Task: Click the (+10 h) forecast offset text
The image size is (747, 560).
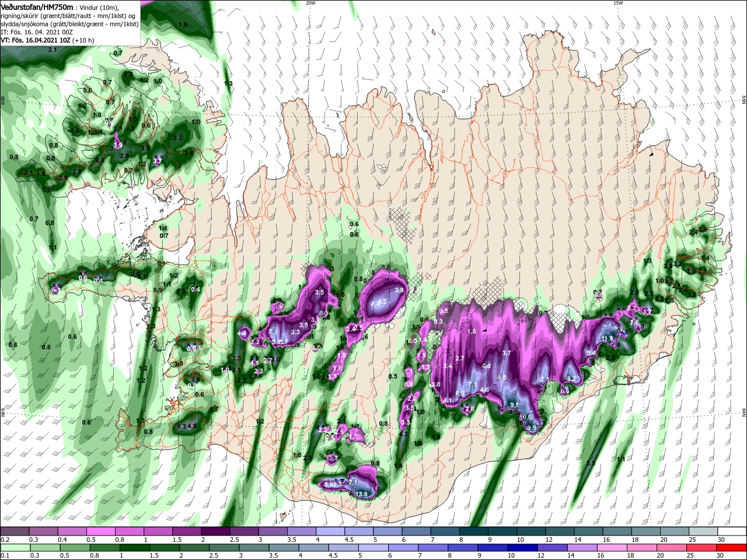Action: tap(84, 40)
